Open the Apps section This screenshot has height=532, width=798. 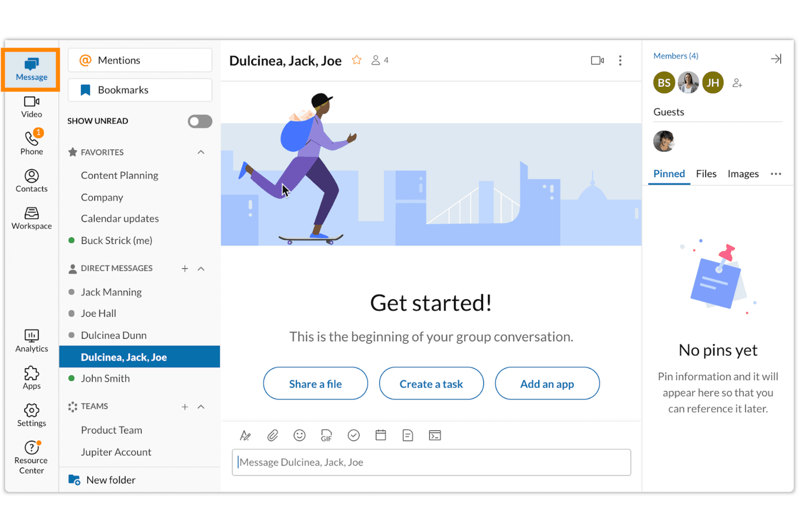[31, 378]
